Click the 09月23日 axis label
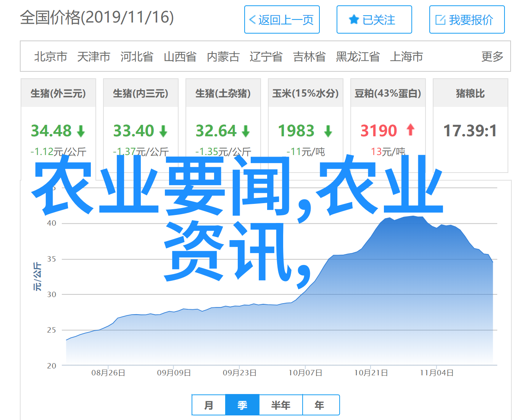Image resolution: width=519 pixels, height=420 pixels. click(x=240, y=373)
